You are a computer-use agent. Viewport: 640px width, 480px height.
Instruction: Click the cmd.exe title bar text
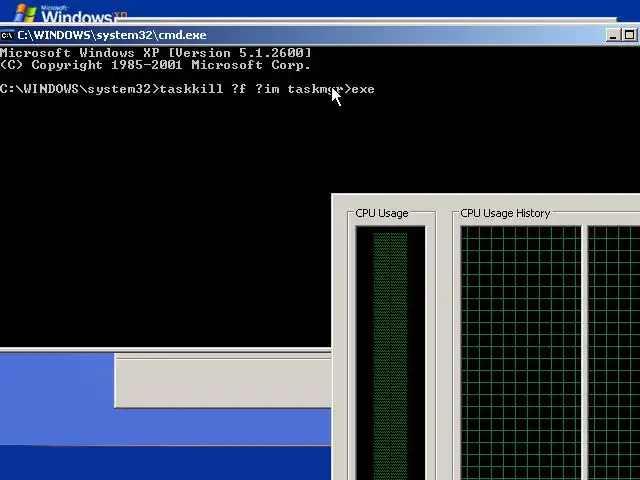112,35
